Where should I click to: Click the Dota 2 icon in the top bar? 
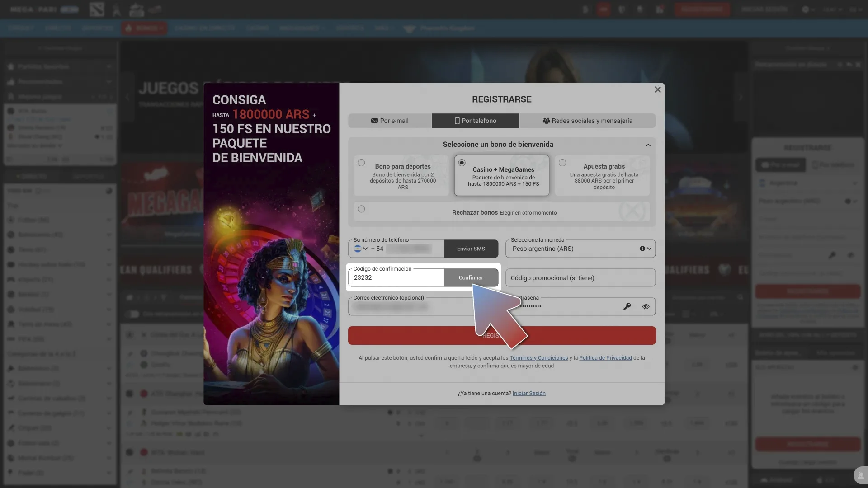[x=96, y=9]
